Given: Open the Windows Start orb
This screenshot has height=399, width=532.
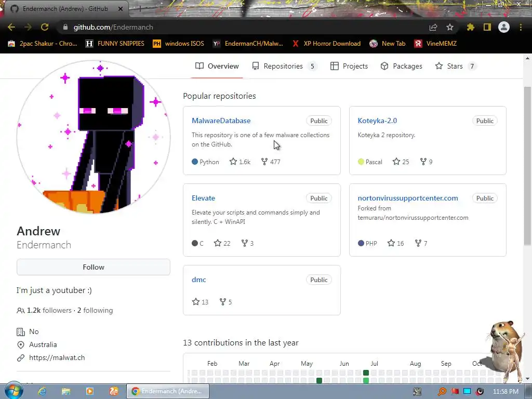Looking at the screenshot, I should 14,391.
